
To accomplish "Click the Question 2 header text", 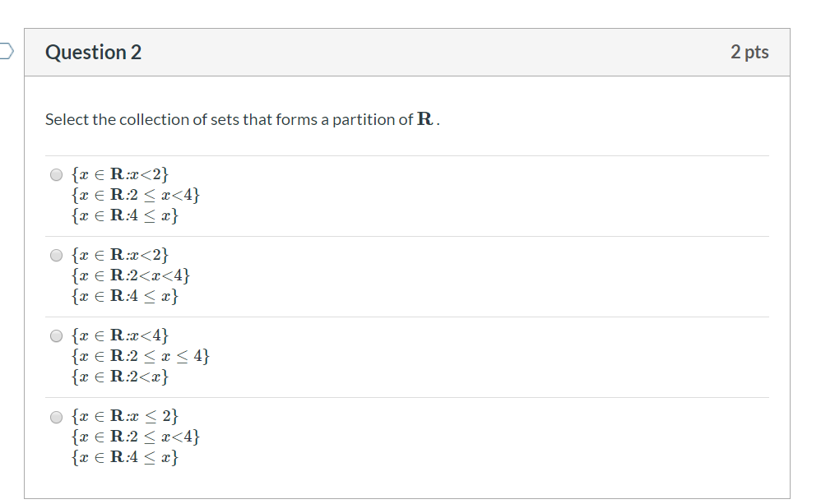I will [92, 51].
